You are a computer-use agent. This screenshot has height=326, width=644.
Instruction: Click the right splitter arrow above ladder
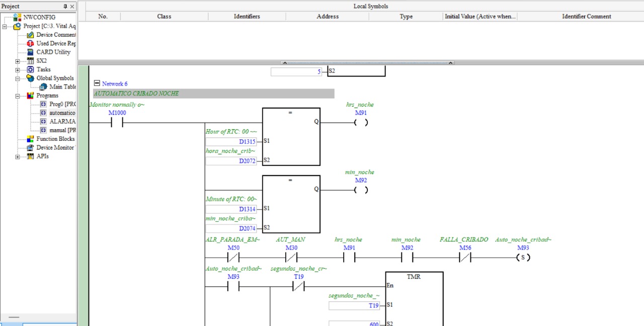(x=450, y=63)
